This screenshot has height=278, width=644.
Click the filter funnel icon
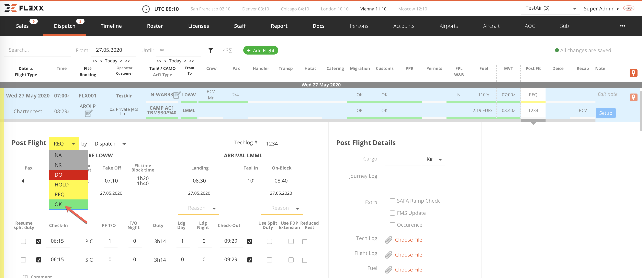pos(211,50)
